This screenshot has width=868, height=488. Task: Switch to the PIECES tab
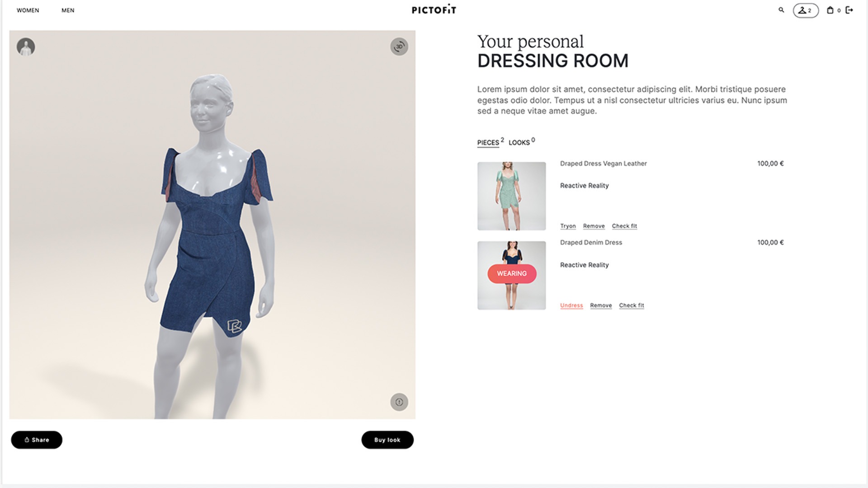488,143
